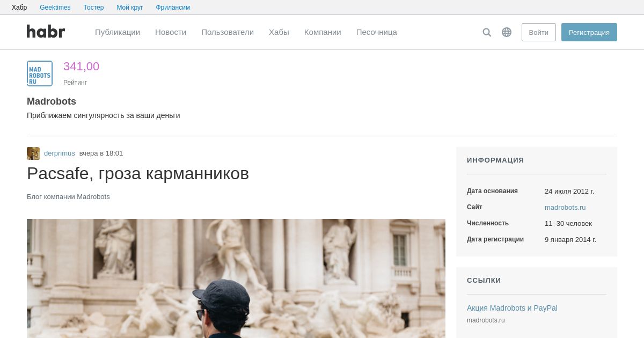Click the rating value 341,00
Viewport: 644px width, 338px height.
tap(82, 67)
